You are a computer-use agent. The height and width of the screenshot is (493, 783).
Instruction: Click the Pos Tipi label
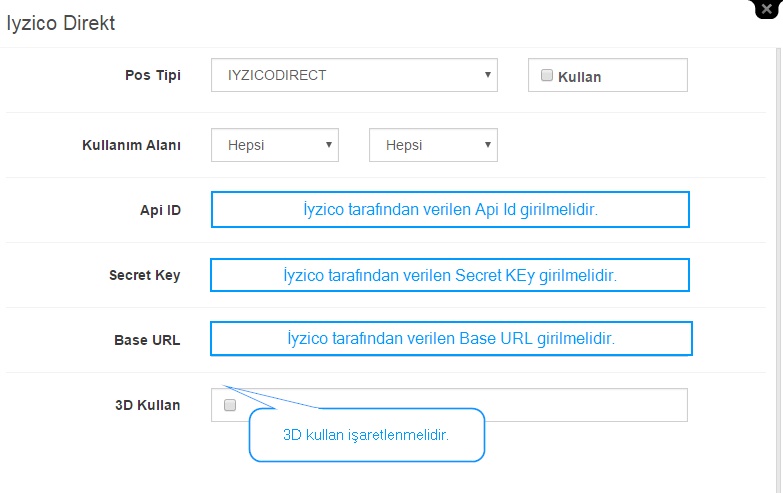click(153, 75)
